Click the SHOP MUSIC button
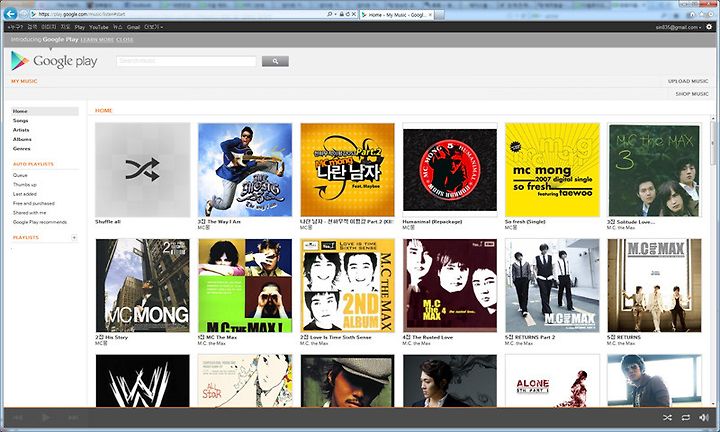720x432 pixels. pyautogui.click(x=692, y=94)
